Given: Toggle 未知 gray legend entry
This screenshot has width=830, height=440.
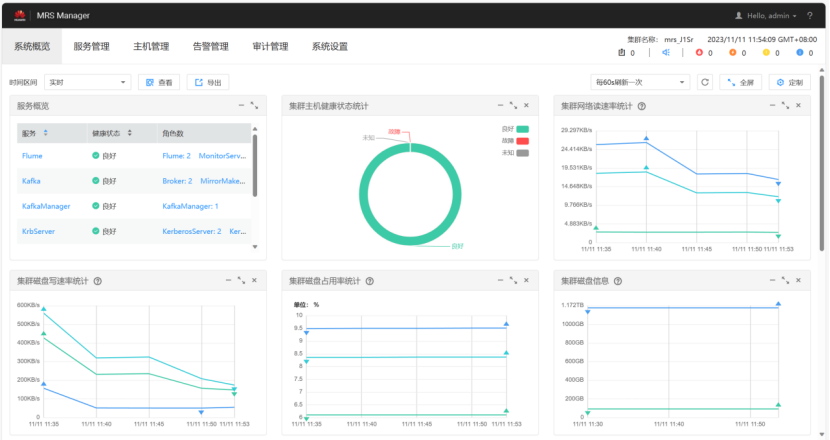Looking at the screenshot, I should tap(515, 153).
